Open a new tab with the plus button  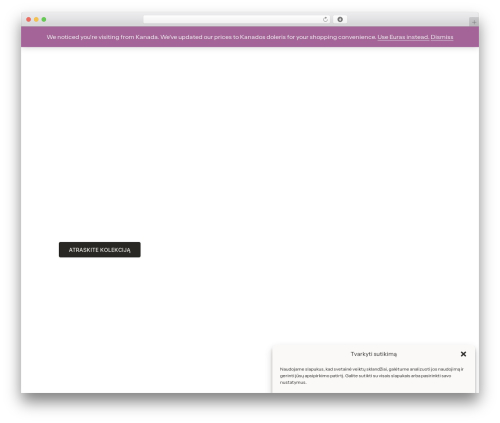(x=474, y=22)
